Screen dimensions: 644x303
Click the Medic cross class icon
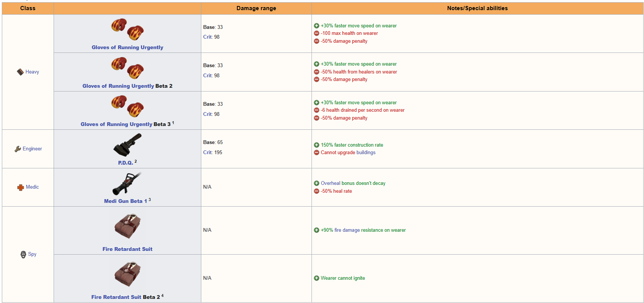tap(21, 187)
